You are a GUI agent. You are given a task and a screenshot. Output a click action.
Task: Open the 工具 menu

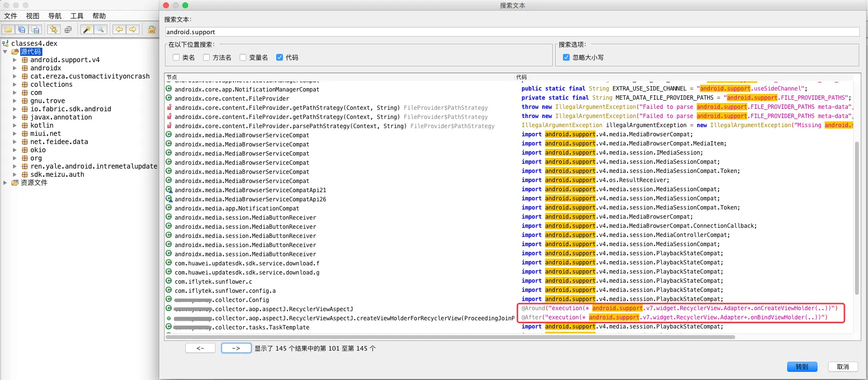pos(77,16)
